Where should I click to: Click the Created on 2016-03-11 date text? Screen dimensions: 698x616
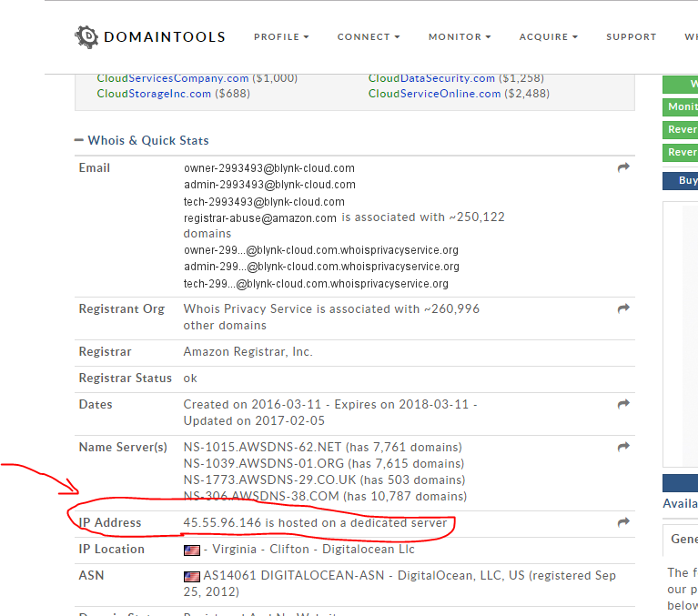click(x=252, y=404)
